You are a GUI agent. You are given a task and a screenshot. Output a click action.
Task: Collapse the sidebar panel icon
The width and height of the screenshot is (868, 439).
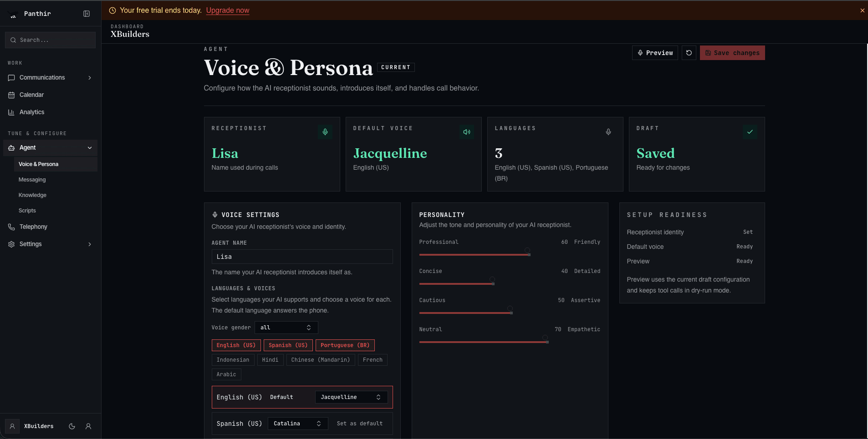point(87,14)
